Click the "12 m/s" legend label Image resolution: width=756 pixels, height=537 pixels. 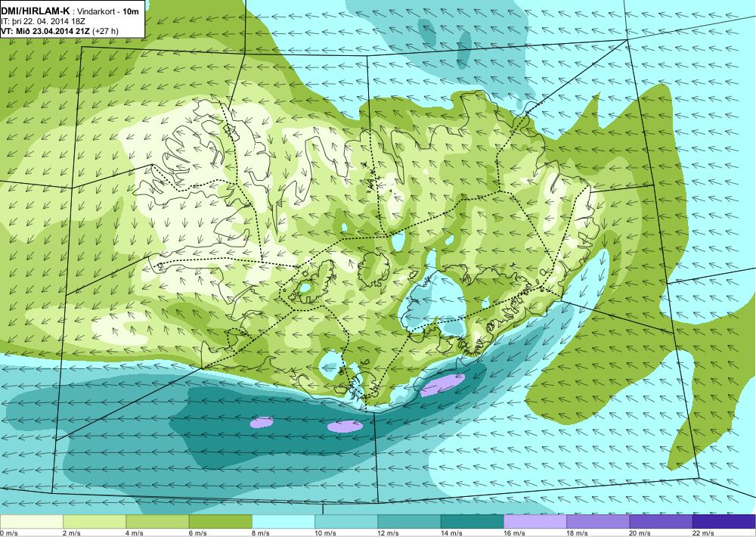[x=389, y=532]
